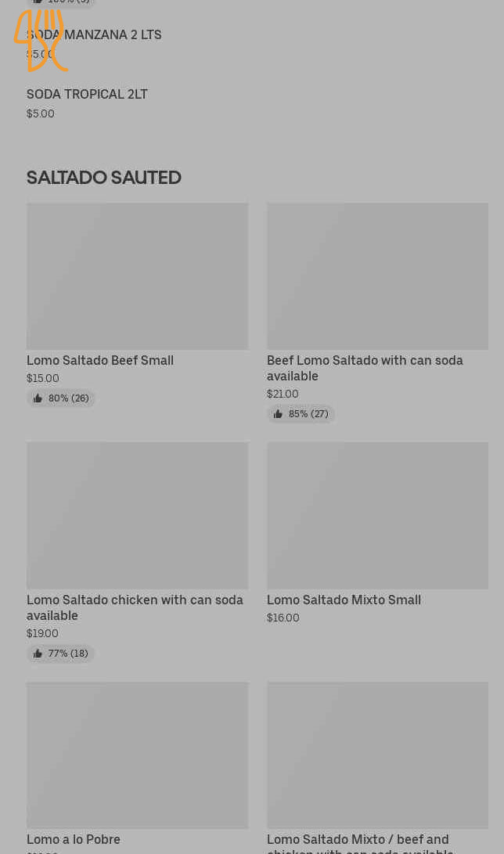Click the Lomo a lo Pobre title
Image resolution: width=504 pixels, height=854 pixels.
click(74, 840)
